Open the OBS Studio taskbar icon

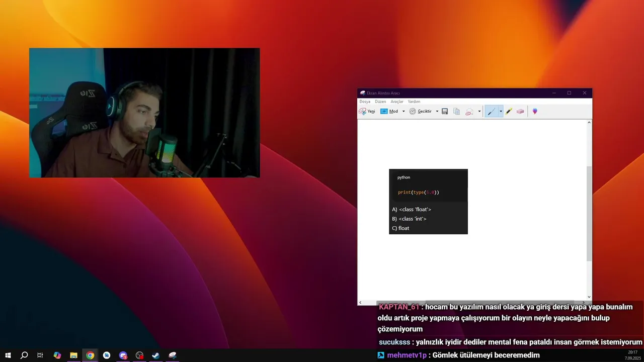click(139, 355)
